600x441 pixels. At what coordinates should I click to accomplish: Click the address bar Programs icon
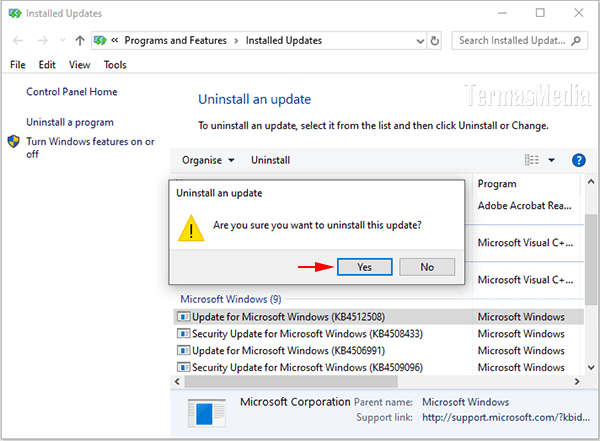(100, 41)
